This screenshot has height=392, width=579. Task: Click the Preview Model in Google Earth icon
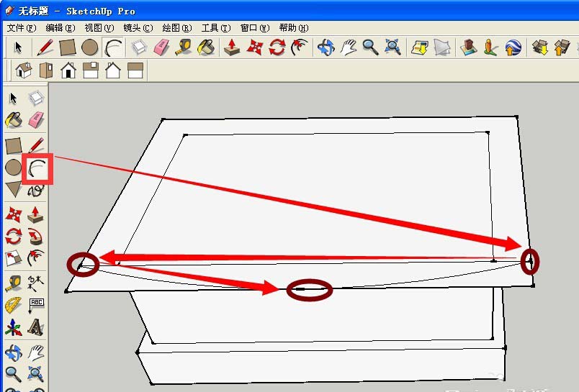(490, 47)
